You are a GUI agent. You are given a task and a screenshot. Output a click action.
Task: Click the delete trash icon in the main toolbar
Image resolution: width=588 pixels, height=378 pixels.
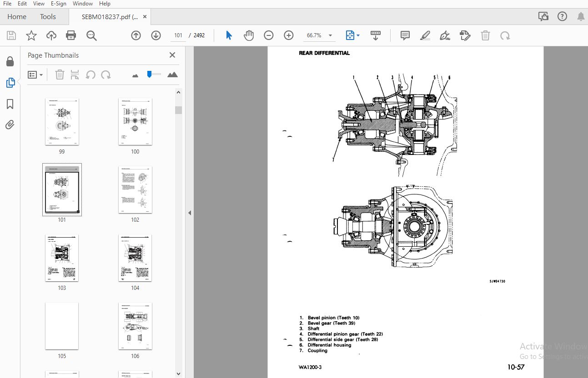(x=486, y=35)
